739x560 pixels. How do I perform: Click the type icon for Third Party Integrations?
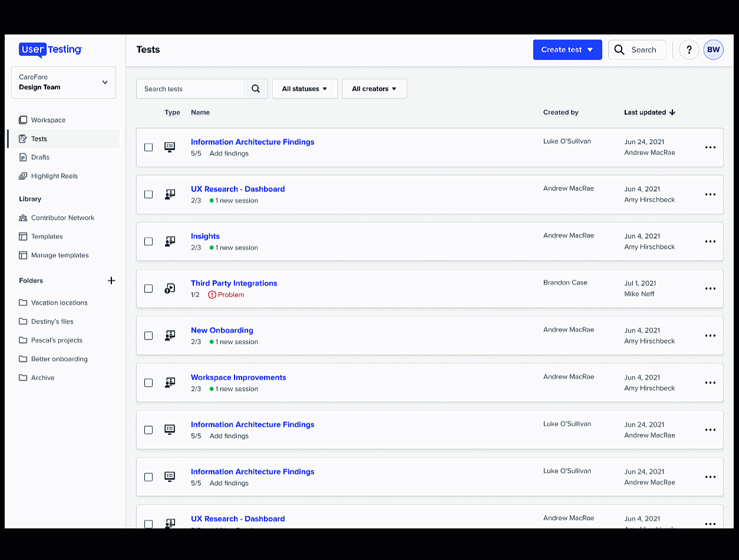[x=170, y=289]
